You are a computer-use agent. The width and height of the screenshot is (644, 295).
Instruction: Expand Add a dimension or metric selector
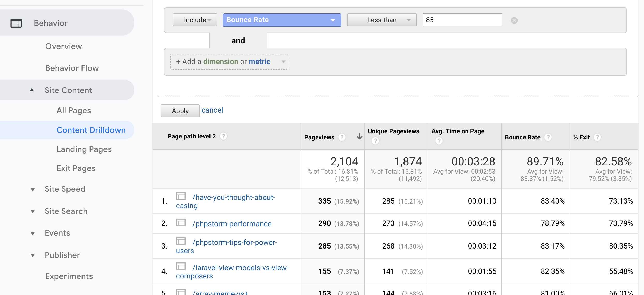pyautogui.click(x=229, y=62)
